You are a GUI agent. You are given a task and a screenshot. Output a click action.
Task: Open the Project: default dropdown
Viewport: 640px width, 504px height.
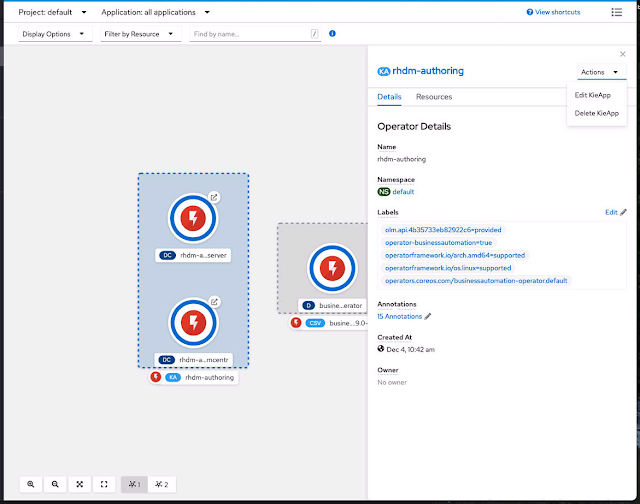[x=52, y=12]
